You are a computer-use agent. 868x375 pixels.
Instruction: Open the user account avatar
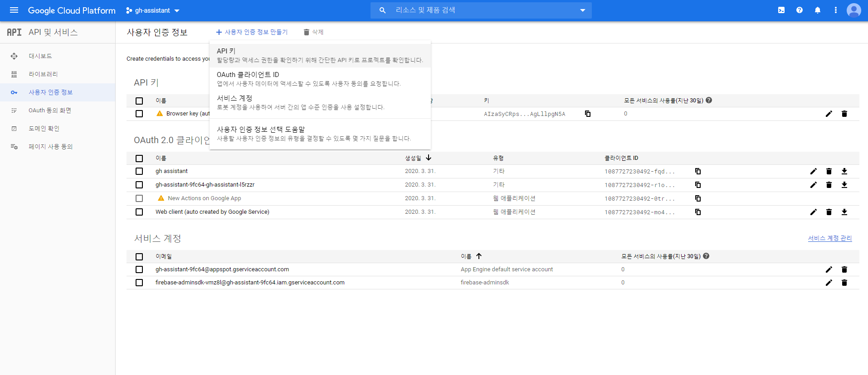click(x=854, y=10)
